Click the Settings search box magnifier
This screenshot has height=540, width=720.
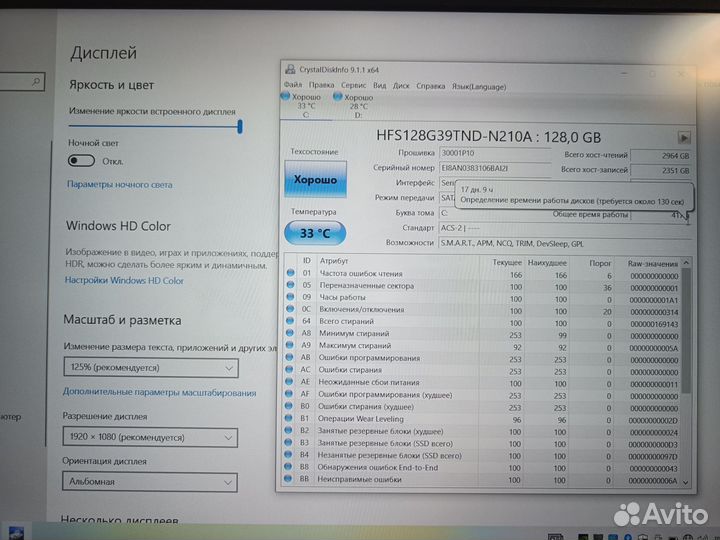click(36, 82)
